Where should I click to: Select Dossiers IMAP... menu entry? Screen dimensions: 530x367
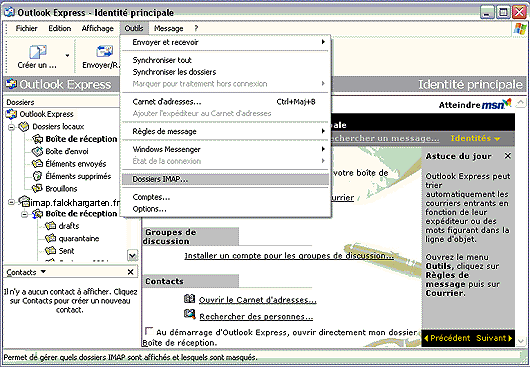[225, 179]
